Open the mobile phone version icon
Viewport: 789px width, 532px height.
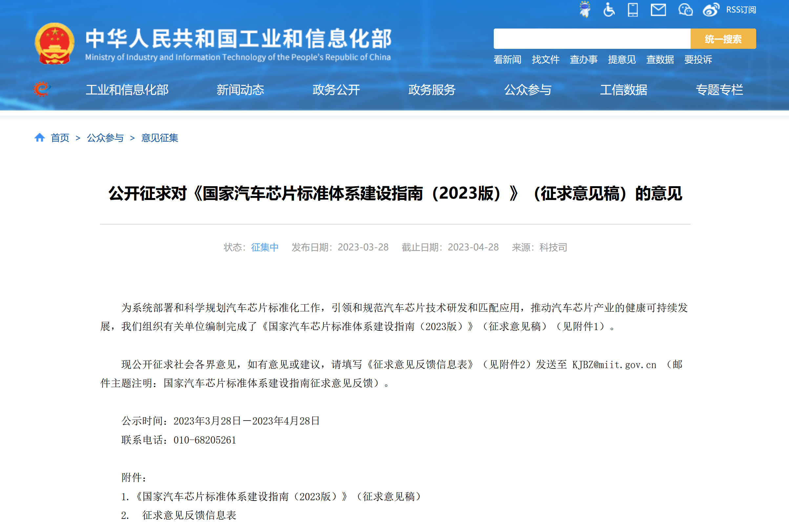click(x=633, y=10)
